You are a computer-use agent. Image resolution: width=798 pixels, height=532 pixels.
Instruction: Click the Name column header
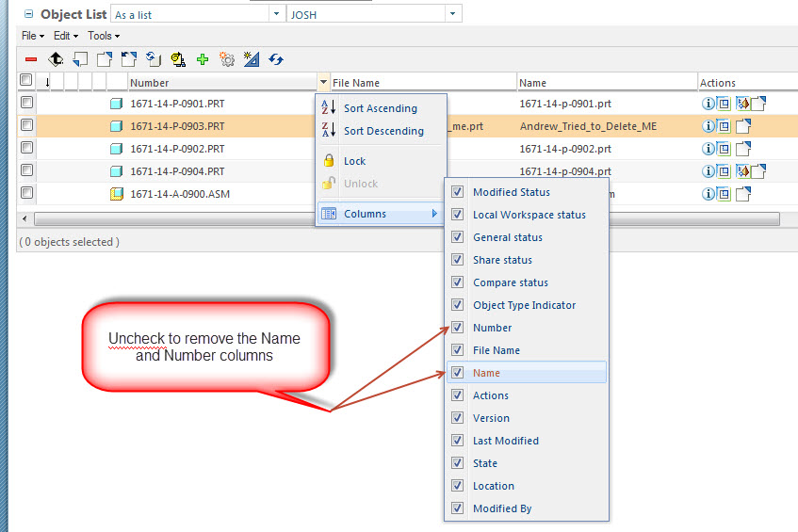[x=607, y=83]
